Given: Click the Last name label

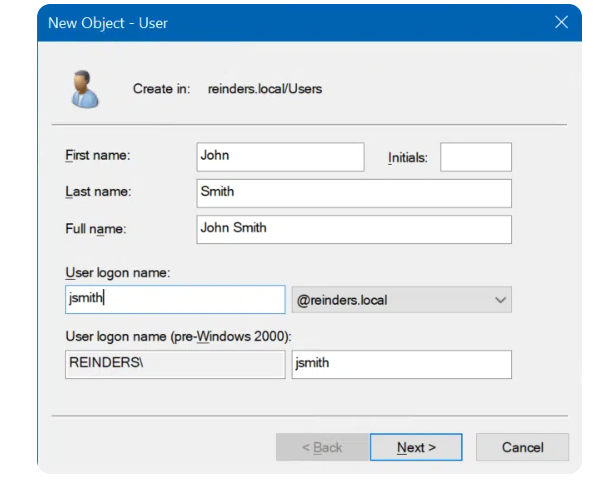Looking at the screenshot, I should click(x=98, y=192).
